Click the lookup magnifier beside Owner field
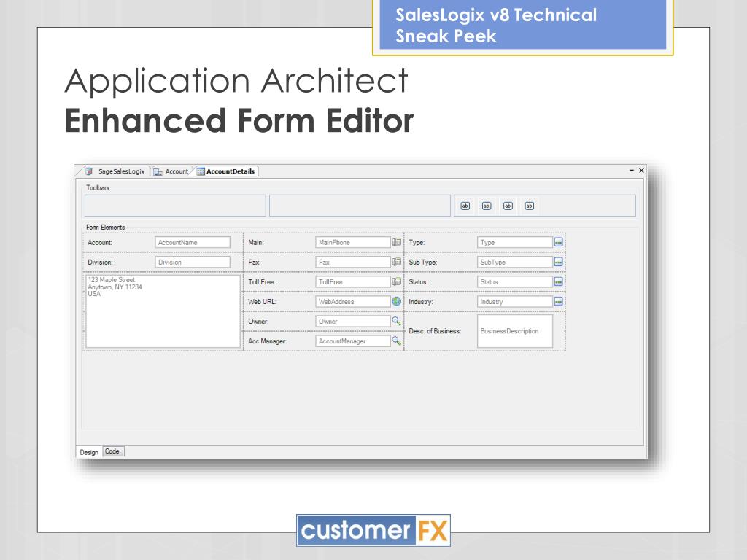Viewport: 747px width, 560px height. click(x=396, y=322)
